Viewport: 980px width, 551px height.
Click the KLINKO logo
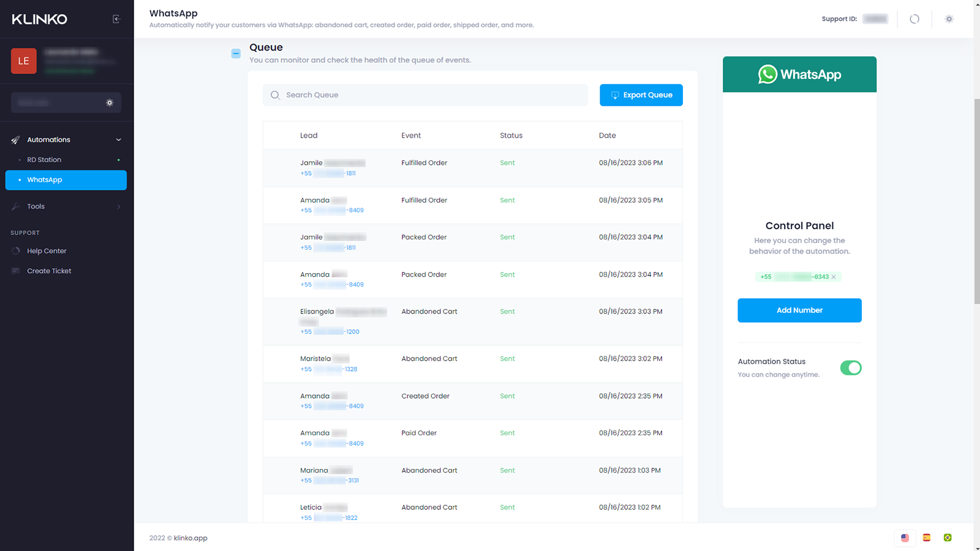pyautogui.click(x=39, y=19)
